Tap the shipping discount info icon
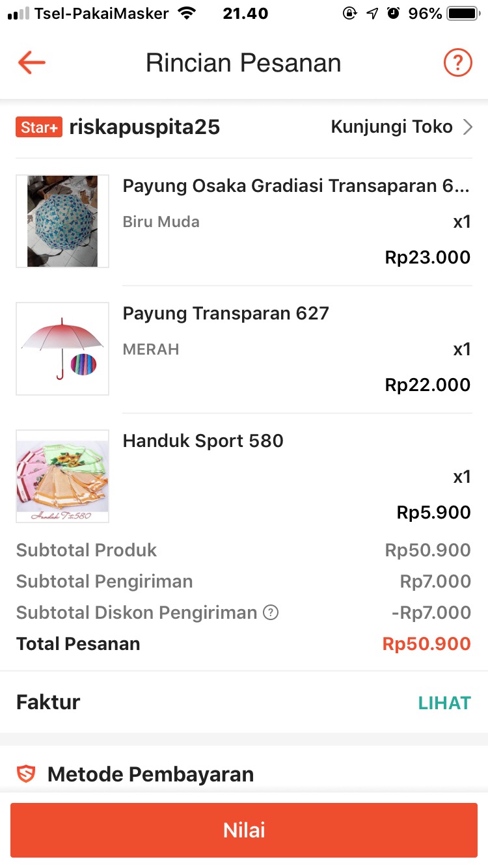This screenshot has width=488, height=868. 271,612
